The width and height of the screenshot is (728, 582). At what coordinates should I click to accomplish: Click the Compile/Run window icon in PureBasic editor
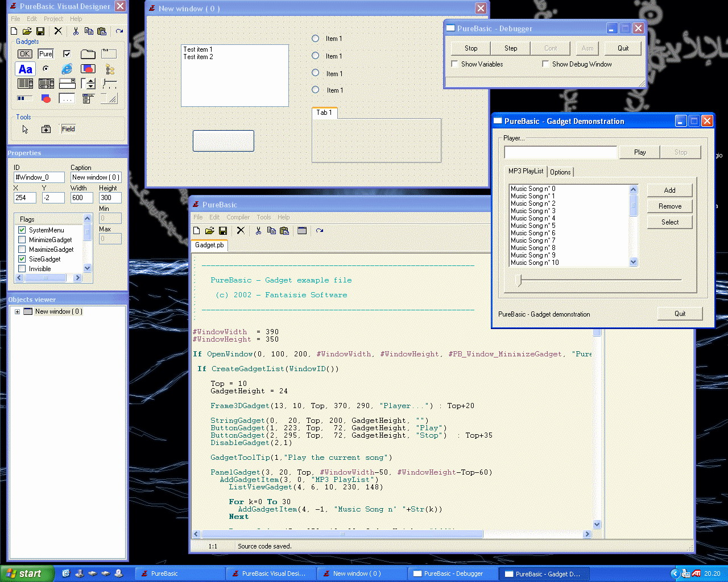click(302, 231)
